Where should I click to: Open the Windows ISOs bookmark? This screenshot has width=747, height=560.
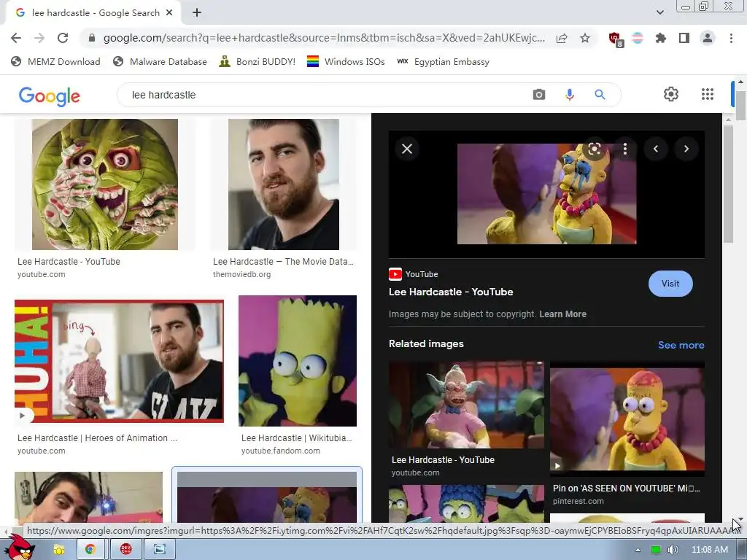[346, 61]
